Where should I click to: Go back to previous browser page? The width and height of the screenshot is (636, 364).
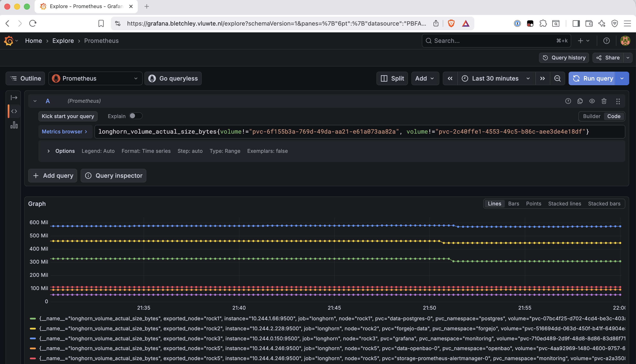pyautogui.click(x=7, y=23)
